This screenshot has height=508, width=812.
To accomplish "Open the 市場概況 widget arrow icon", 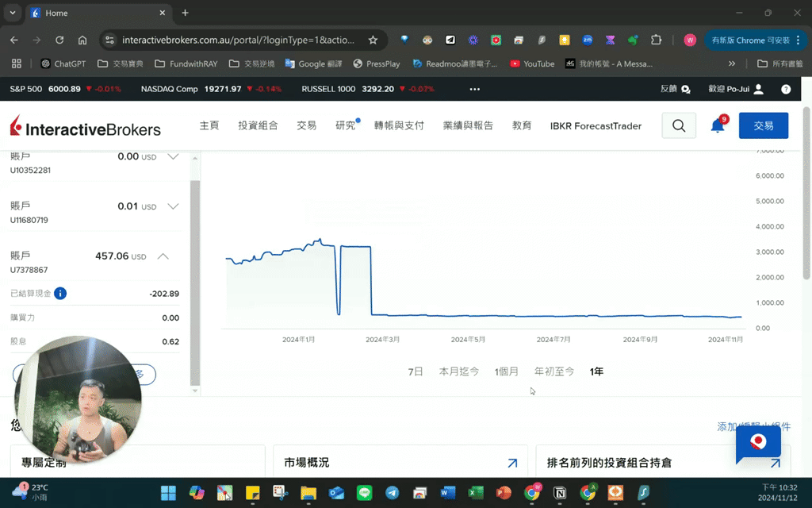I will [512, 463].
